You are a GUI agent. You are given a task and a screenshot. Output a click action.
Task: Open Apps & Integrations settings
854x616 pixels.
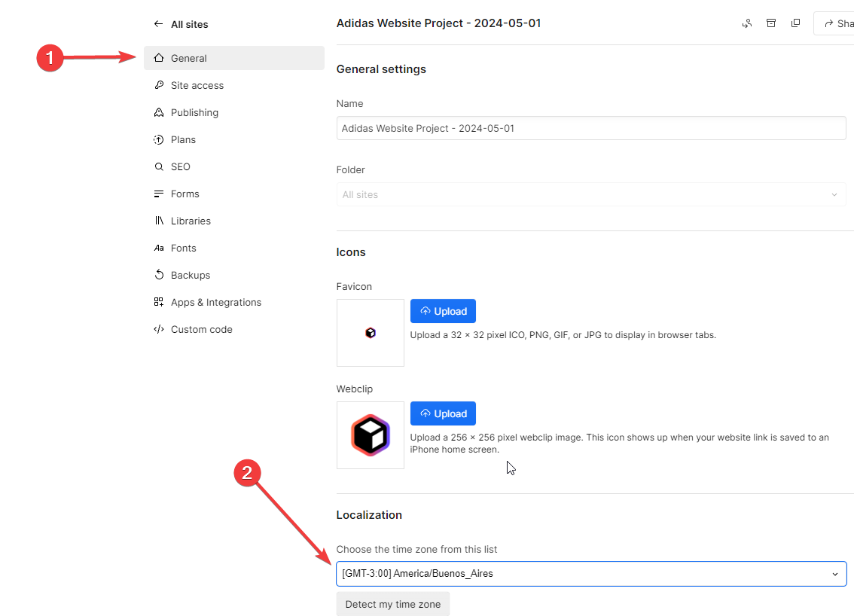pos(234,302)
